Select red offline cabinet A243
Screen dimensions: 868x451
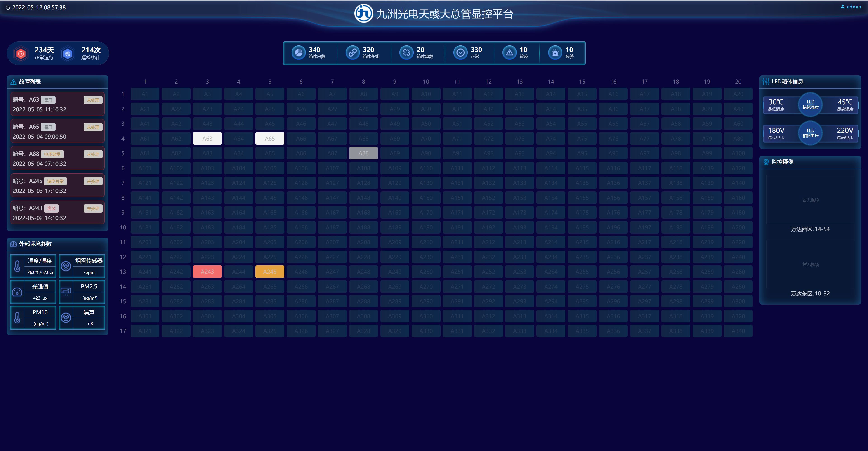pyautogui.click(x=207, y=272)
